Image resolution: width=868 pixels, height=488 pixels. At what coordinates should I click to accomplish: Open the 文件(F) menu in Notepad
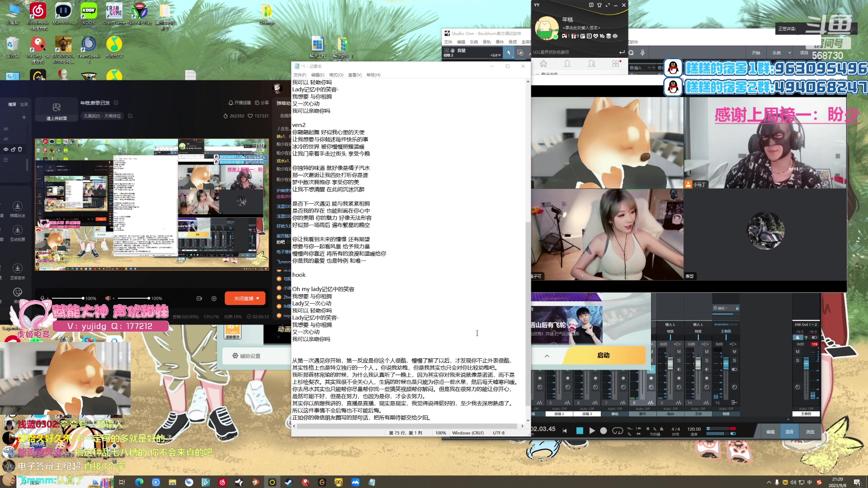pyautogui.click(x=300, y=75)
